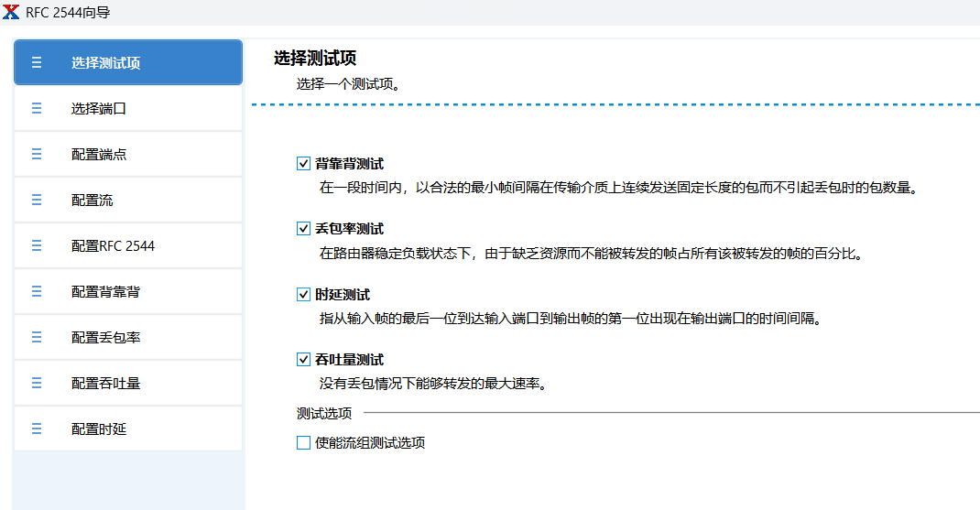Viewport: 980px width, 510px height.
Task: Click the list icon beside 配置流
Action: pyautogui.click(x=37, y=200)
